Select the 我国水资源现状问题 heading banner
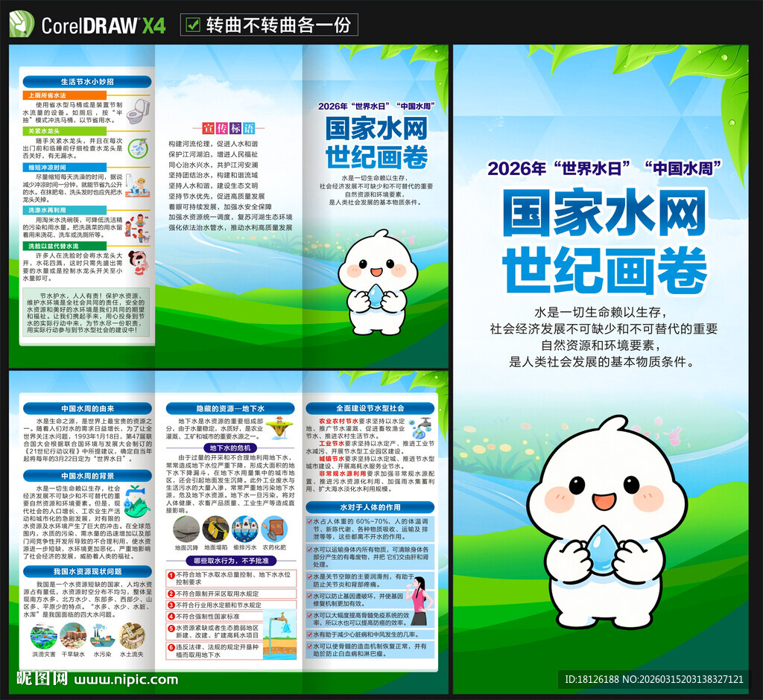Viewport: 763px width, 700px height. pyautogui.click(x=87, y=571)
